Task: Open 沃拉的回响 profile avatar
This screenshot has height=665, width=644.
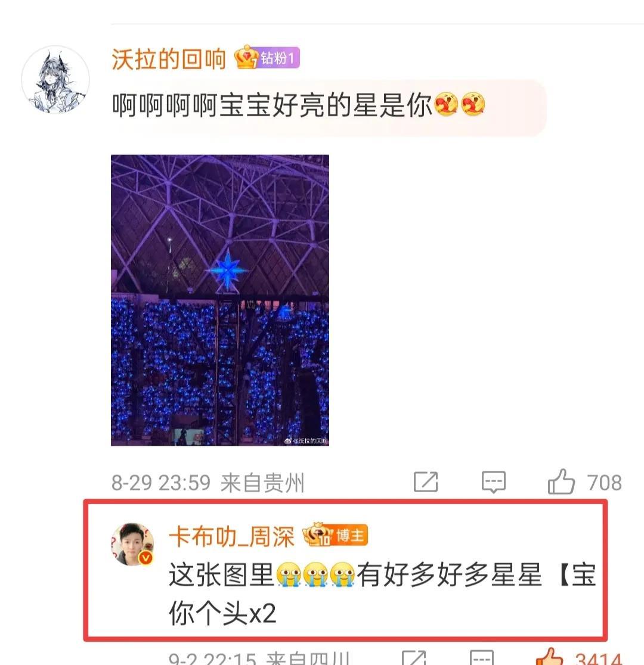Action: (55, 80)
